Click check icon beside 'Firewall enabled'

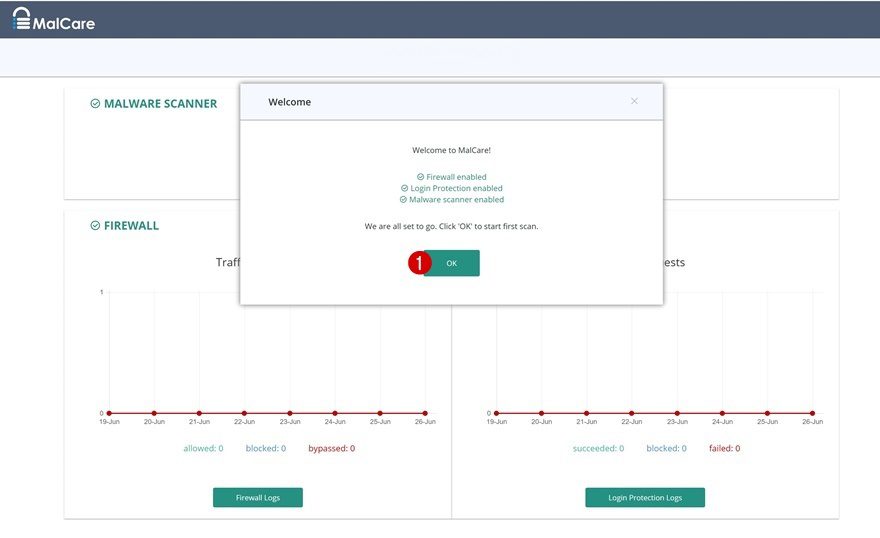(x=421, y=177)
